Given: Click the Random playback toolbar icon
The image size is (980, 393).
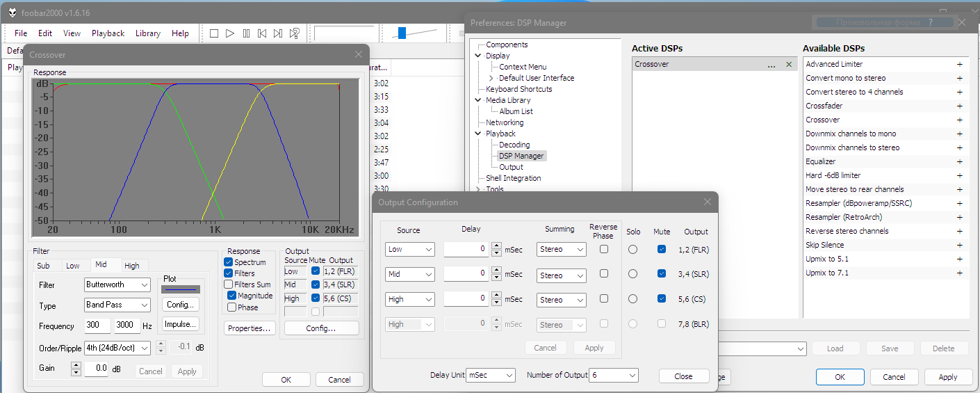Looking at the screenshot, I should coord(295,33).
